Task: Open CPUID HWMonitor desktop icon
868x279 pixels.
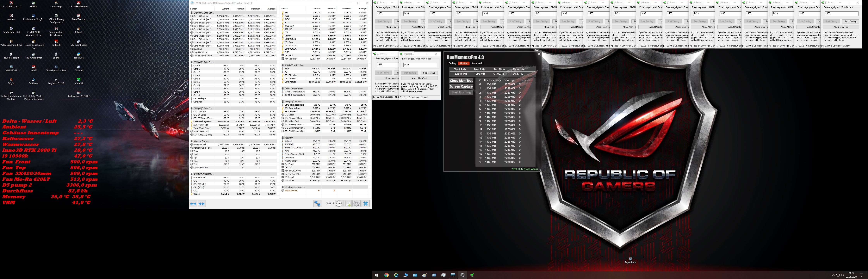Action: point(78,4)
